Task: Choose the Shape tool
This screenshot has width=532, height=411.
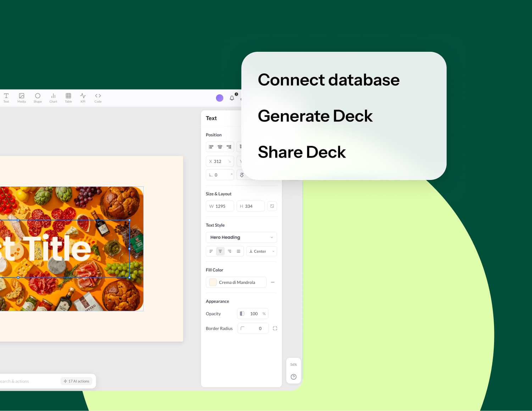Action: 38,98
